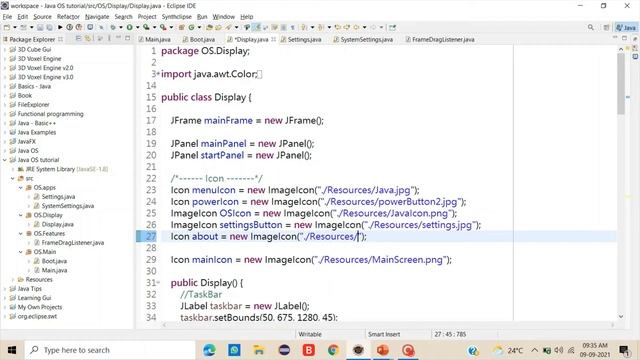Collapse the Java OS tutorial project
This screenshot has width=640, height=360.
tap(4, 160)
